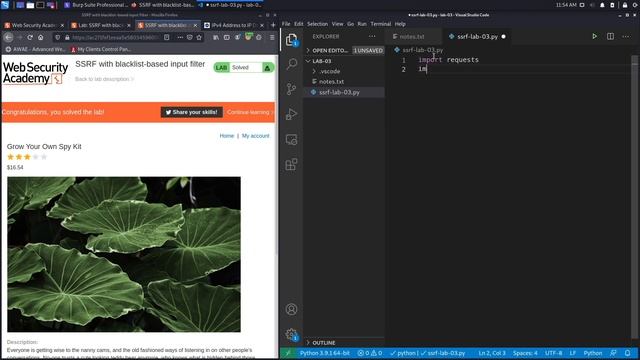
Task: Go to the Firefox home page
Action: (x=40, y=37)
